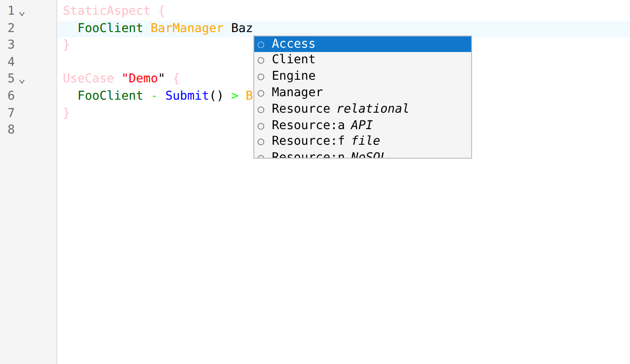Viewport: 630px width, 364px height.
Task: Click the circle icon beside Engine
Action: click(261, 77)
